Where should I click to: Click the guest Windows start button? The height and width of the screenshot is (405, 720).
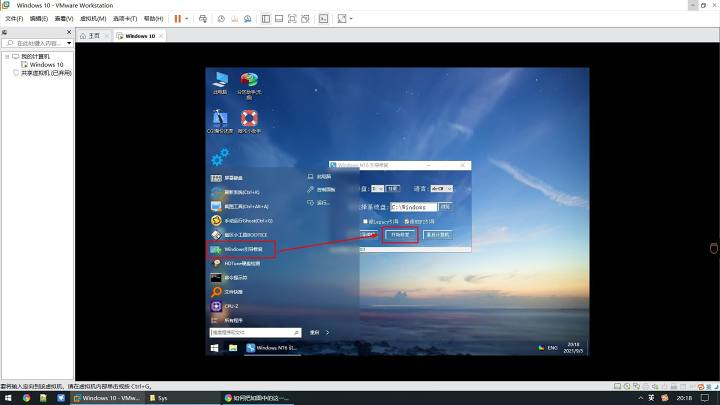tap(214, 348)
